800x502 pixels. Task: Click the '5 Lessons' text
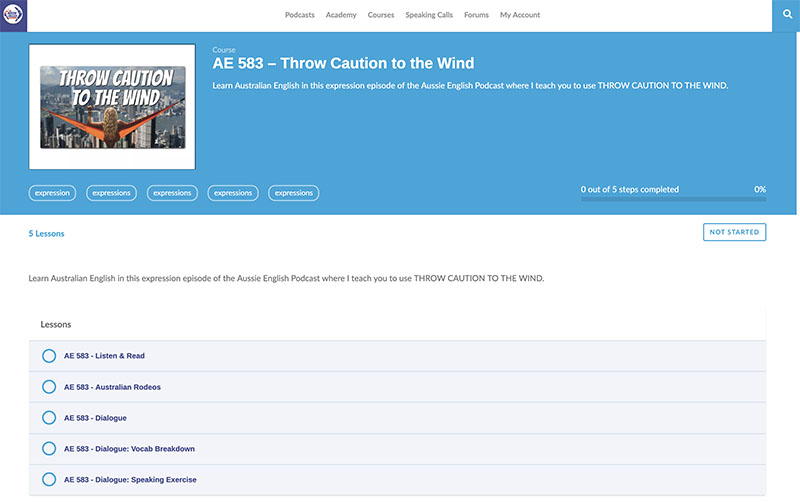(46, 234)
